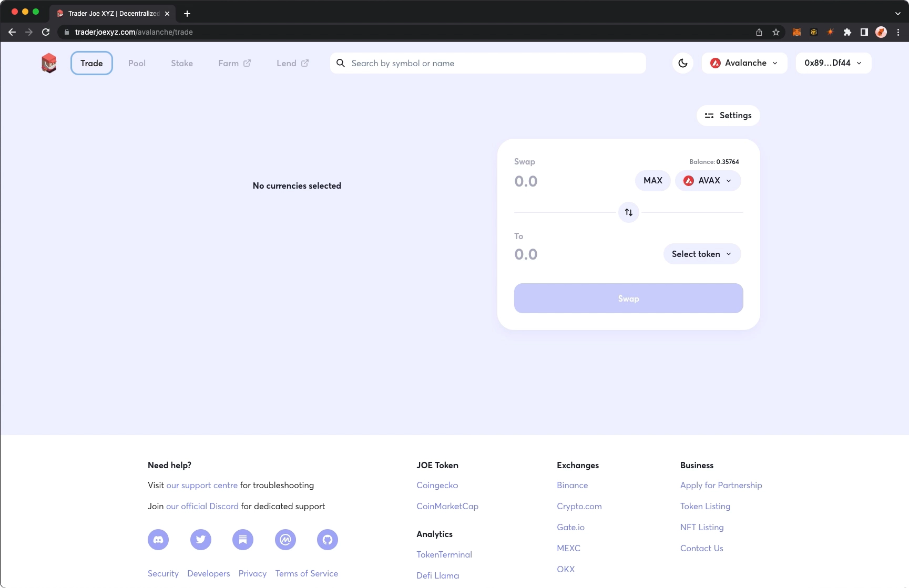909x588 pixels.
Task: Open the official Discord link
Action: coord(202,506)
